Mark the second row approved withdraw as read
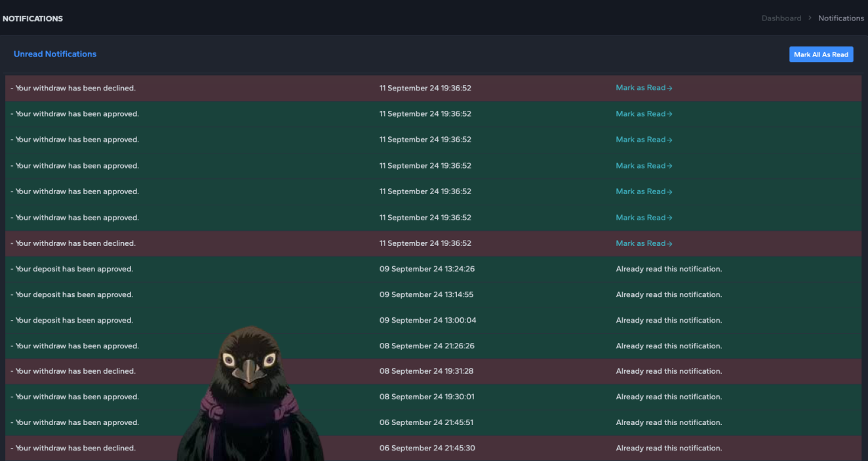Image resolution: width=868 pixels, height=461 pixels. click(x=644, y=114)
